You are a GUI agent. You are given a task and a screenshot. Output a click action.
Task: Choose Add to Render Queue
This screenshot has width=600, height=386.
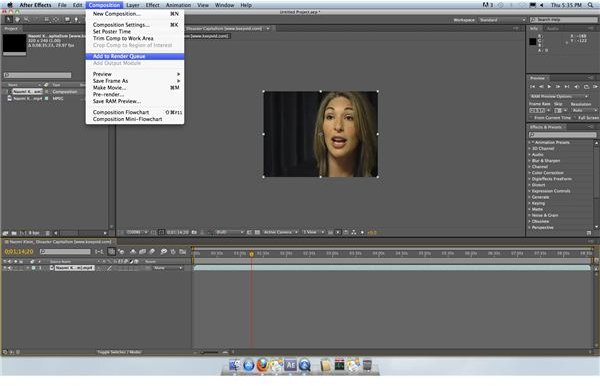tap(135, 56)
